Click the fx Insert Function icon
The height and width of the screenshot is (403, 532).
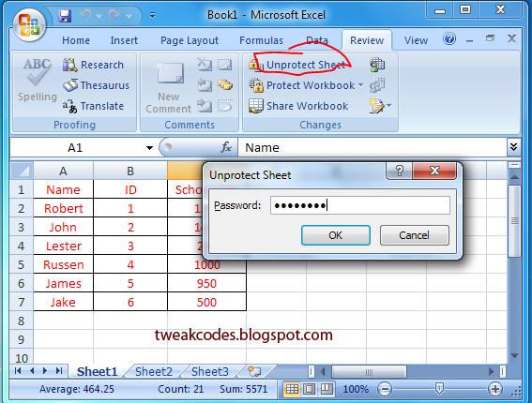click(226, 147)
